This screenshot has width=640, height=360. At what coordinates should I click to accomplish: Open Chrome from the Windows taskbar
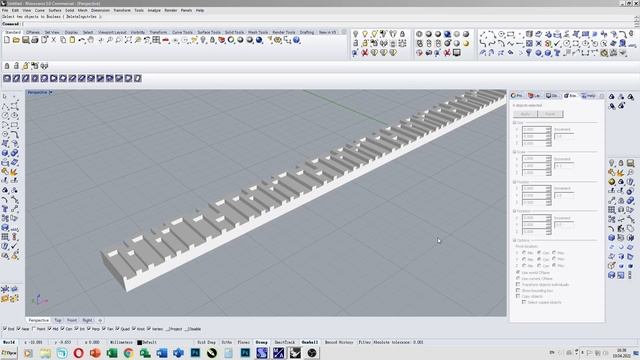[128, 353]
